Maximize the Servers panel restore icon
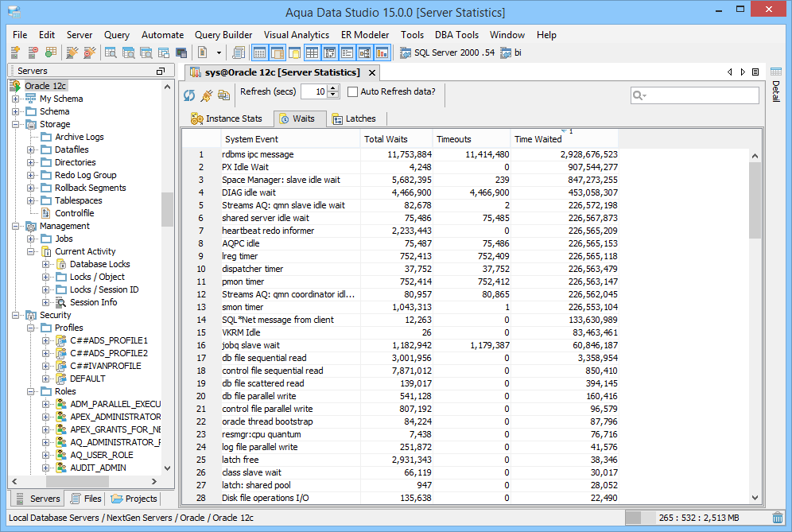 coord(161,72)
